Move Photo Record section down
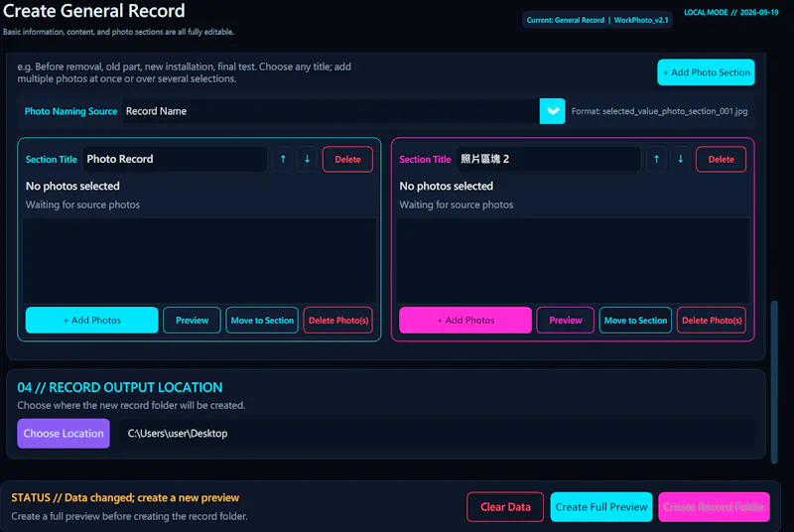794x532 pixels. (307, 159)
